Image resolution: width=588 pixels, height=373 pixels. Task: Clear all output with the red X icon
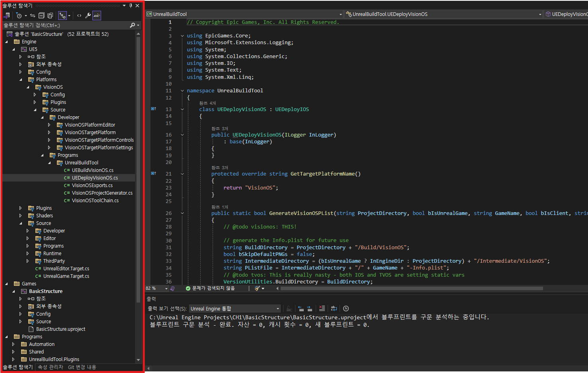point(322,309)
